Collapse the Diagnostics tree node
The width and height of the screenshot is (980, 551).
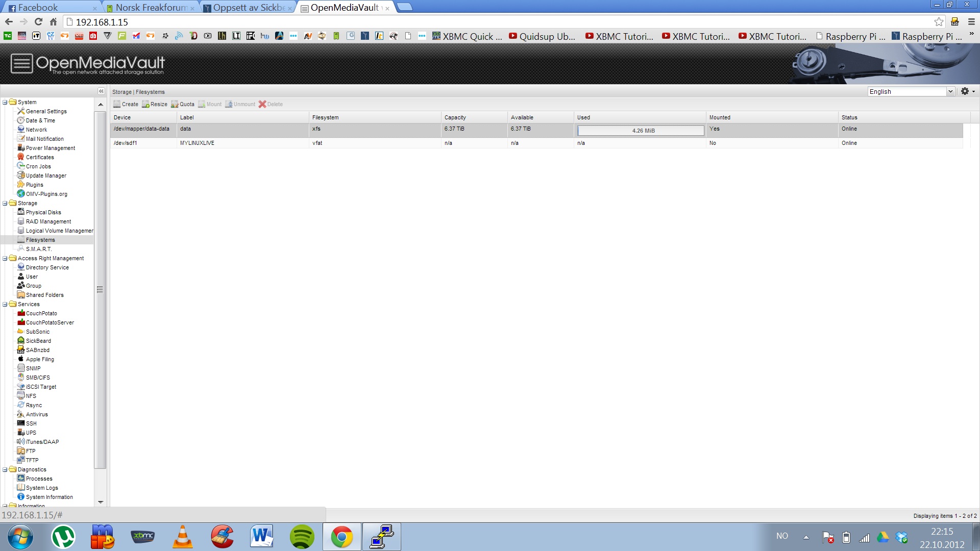point(5,469)
